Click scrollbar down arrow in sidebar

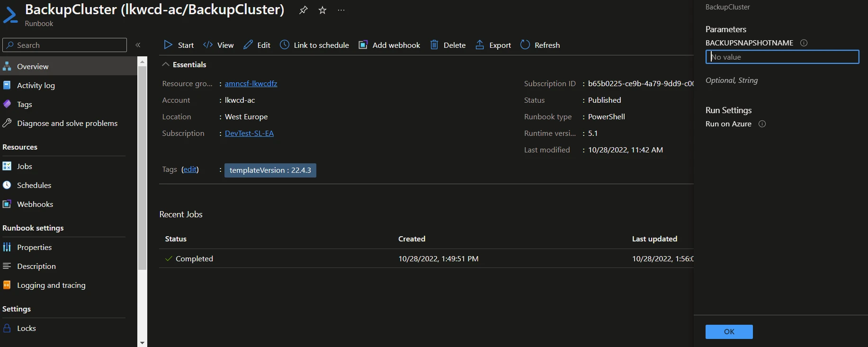pos(142,342)
